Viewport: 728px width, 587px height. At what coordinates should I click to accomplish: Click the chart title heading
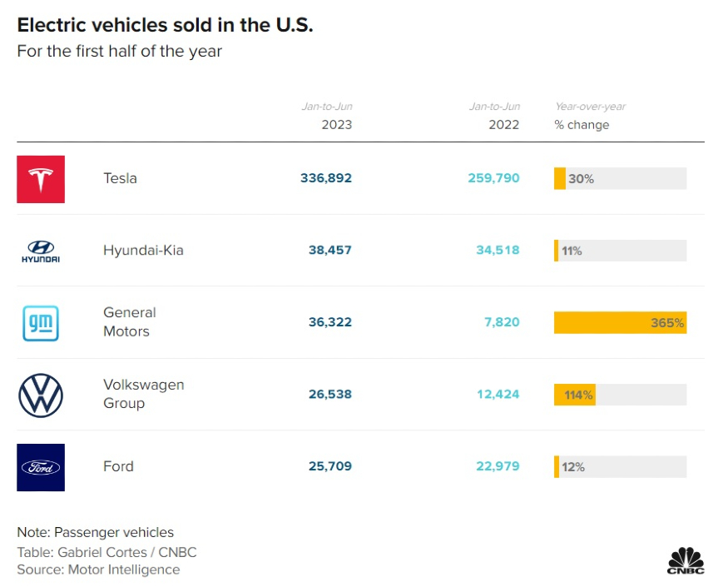click(x=165, y=25)
